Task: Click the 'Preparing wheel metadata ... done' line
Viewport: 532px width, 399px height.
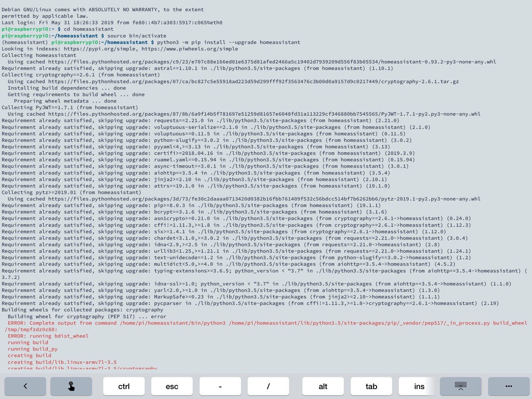Action: click(65, 101)
